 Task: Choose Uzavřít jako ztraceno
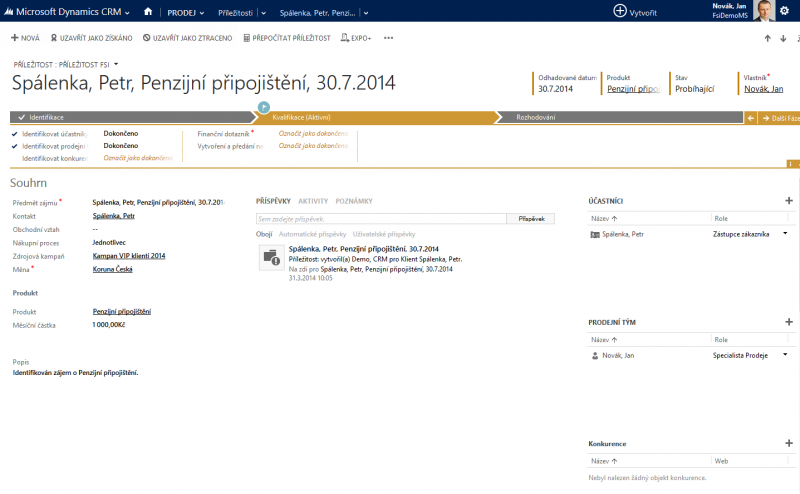tap(187, 38)
